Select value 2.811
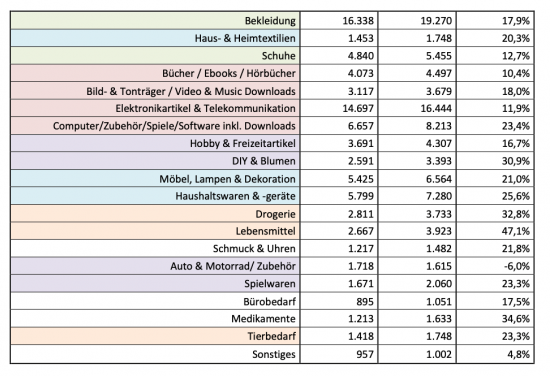This screenshot has width=550, height=376. 361,214
